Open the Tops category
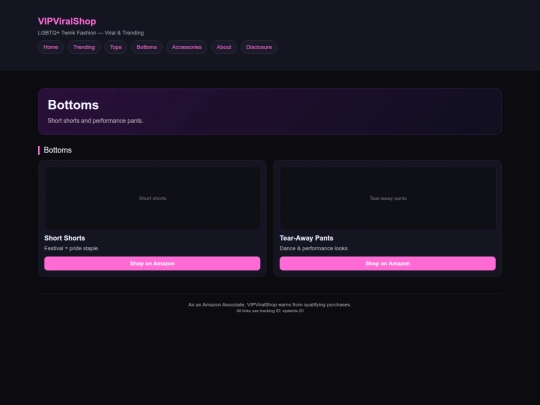540x405 pixels. 116,47
